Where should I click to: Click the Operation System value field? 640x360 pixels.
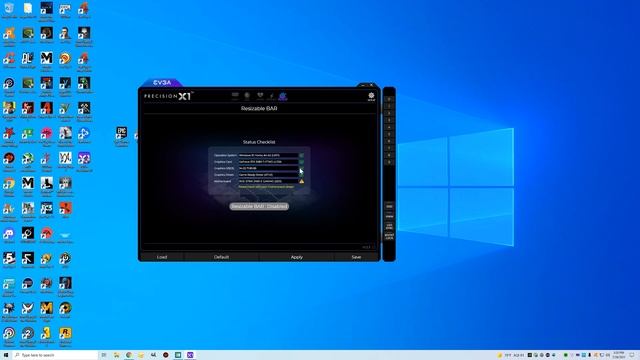pos(268,156)
